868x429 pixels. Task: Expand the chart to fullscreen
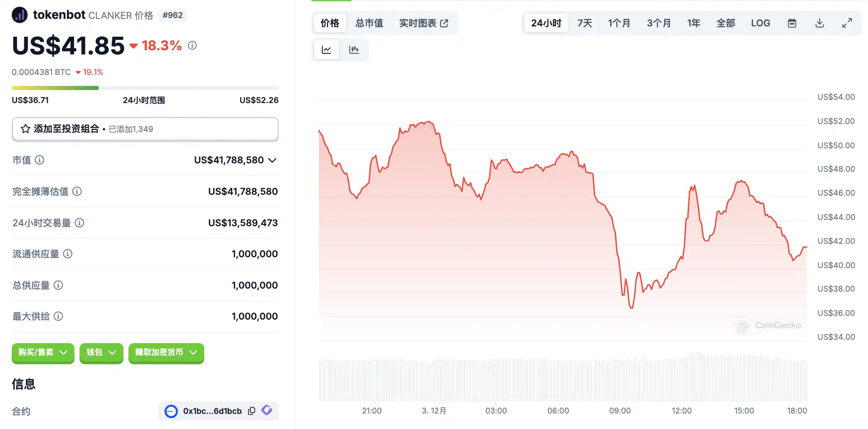click(847, 23)
